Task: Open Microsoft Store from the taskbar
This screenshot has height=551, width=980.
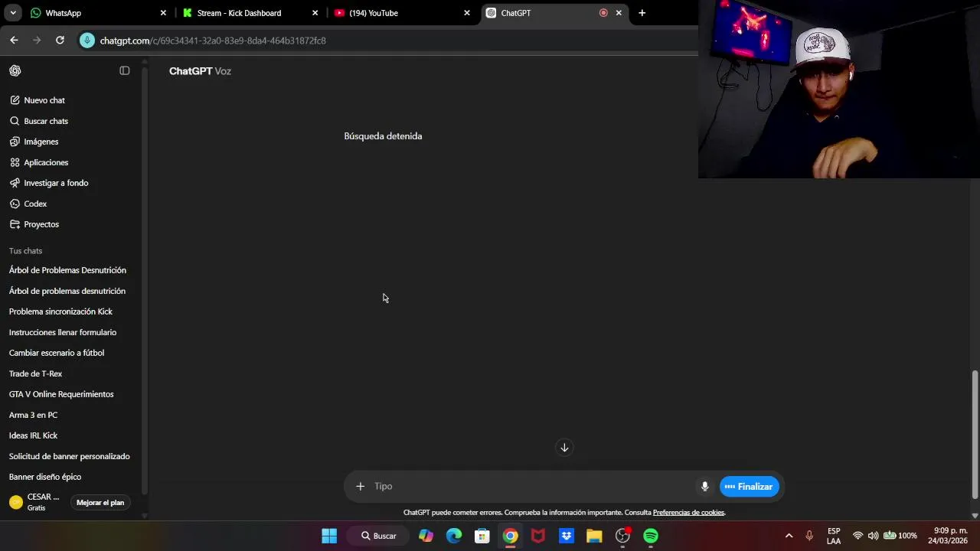Action: [x=482, y=536]
